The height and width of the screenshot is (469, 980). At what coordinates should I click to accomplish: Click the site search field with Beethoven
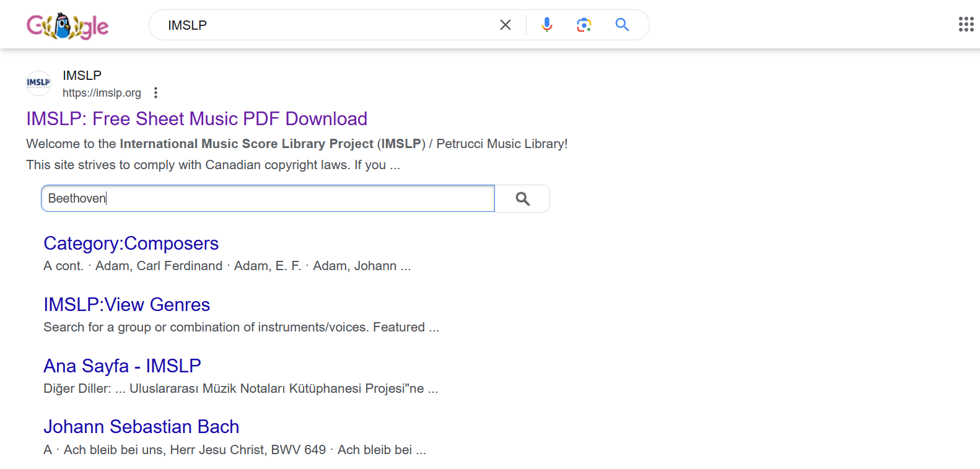tap(268, 198)
